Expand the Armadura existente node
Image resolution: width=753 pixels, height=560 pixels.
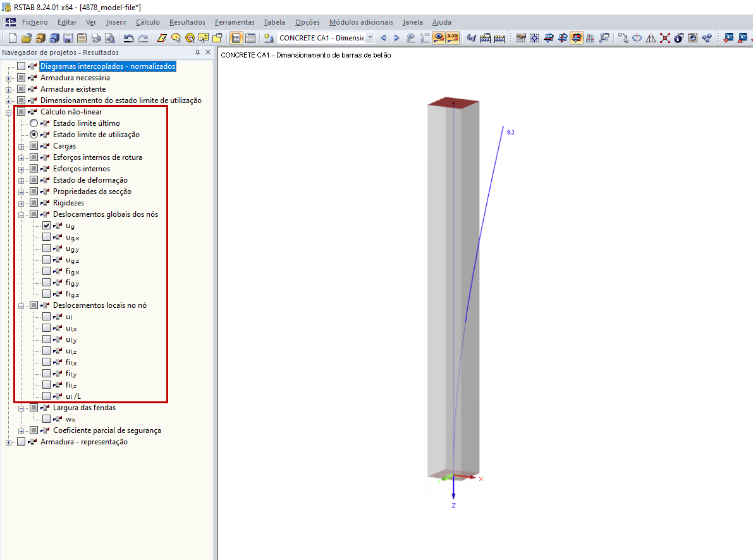(x=8, y=90)
